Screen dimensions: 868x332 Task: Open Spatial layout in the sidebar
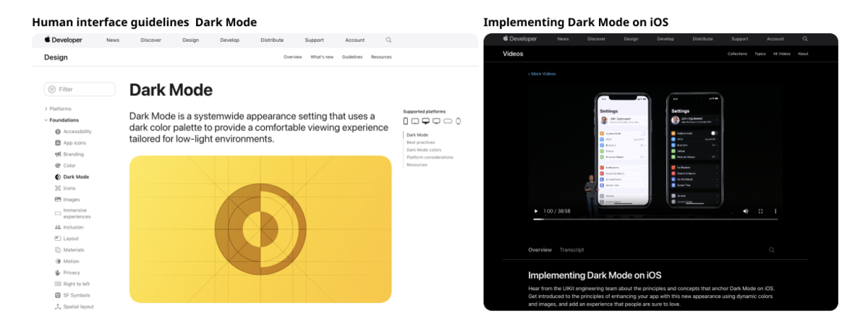(74, 307)
